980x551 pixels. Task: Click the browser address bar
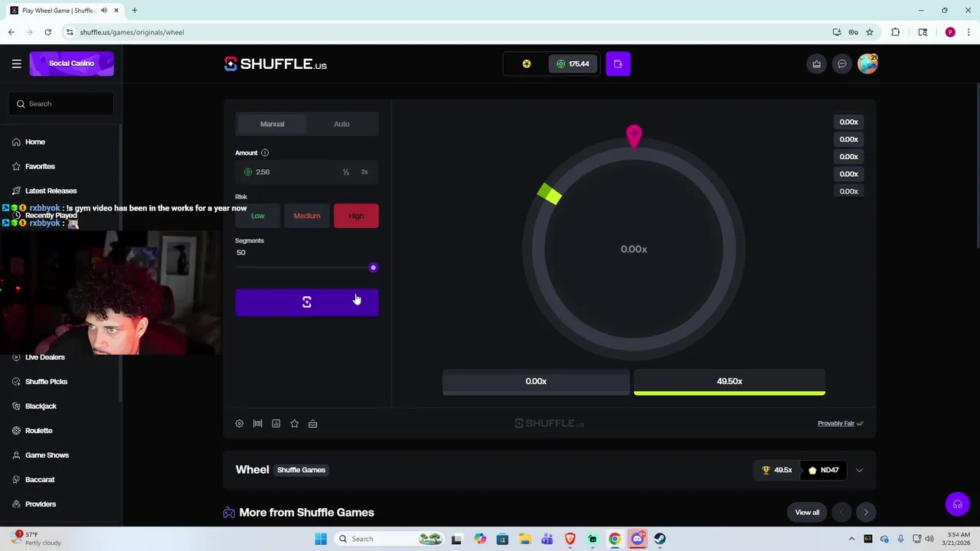tap(444, 32)
